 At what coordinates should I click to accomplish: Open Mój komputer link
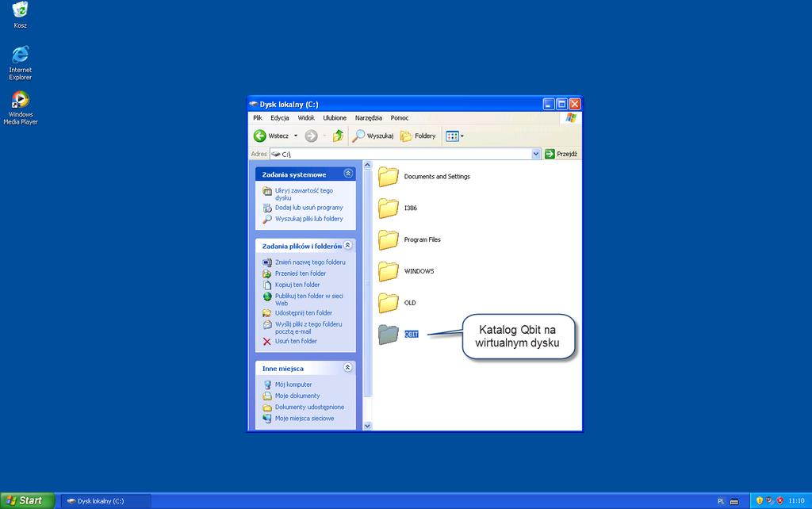coord(293,385)
